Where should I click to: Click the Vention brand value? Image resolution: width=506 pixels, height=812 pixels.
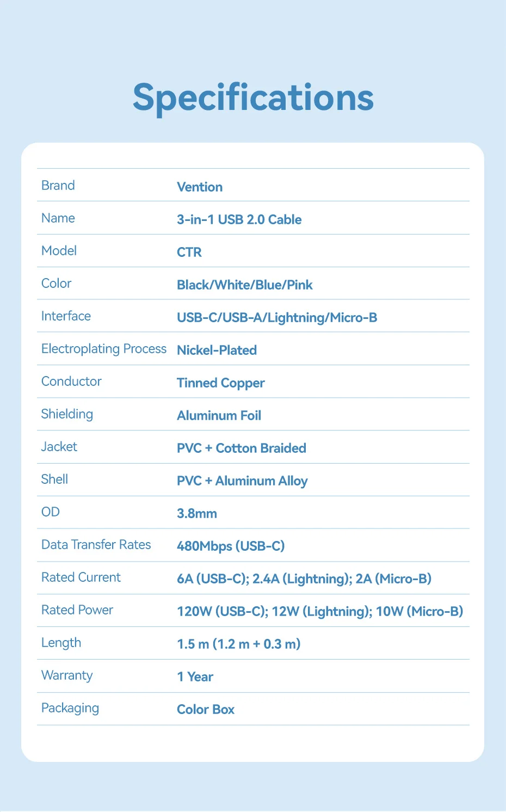[200, 187]
